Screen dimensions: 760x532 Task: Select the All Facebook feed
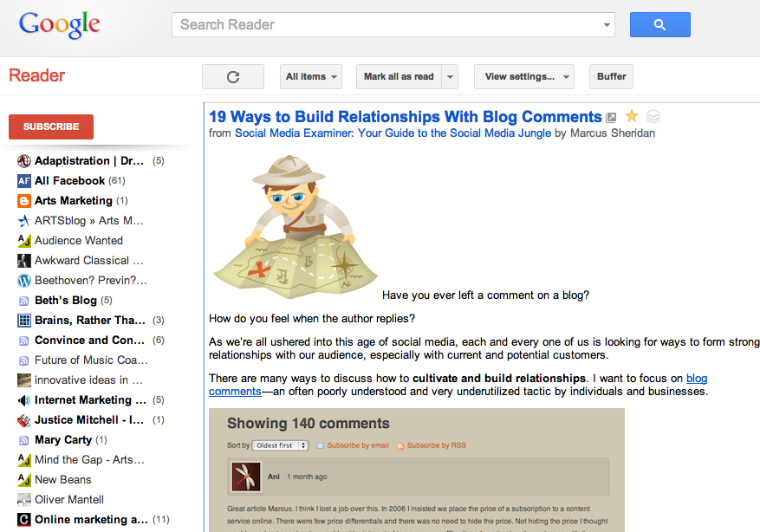click(70, 181)
